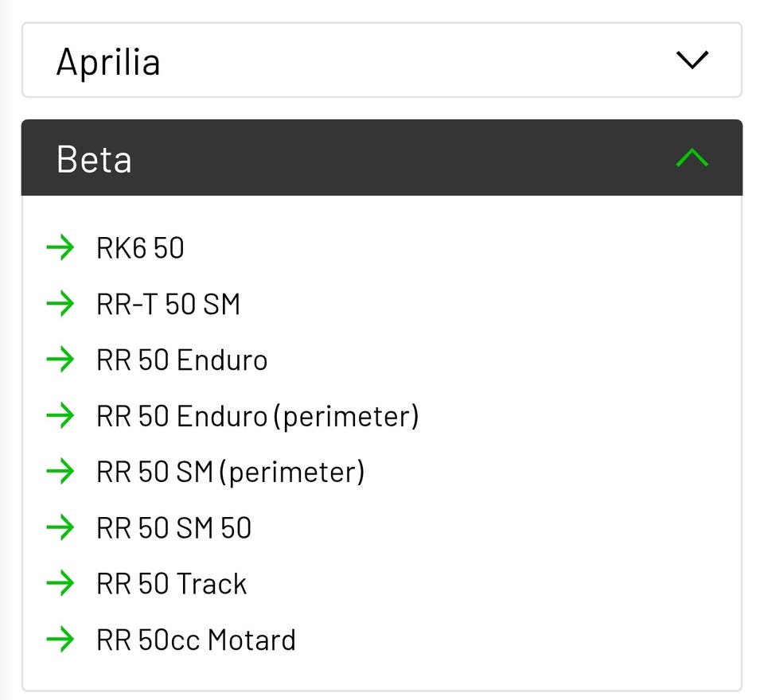This screenshot has height=700, width=764.
Task: Collapse the Beta section using green chevron
Action: [x=692, y=158]
